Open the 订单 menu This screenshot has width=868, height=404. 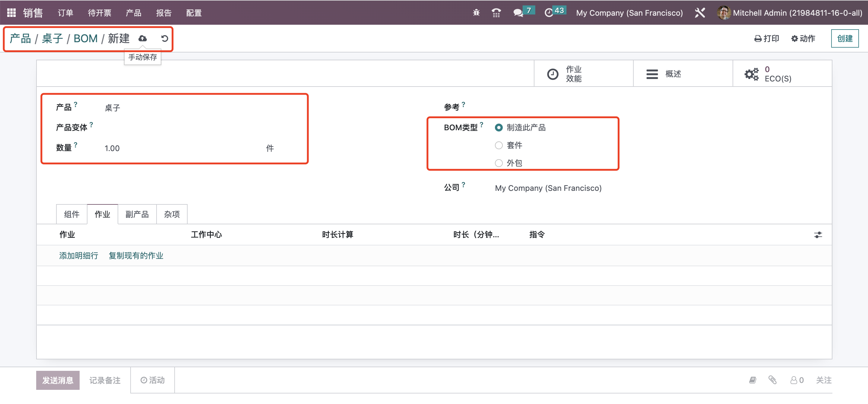click(65, 13)
